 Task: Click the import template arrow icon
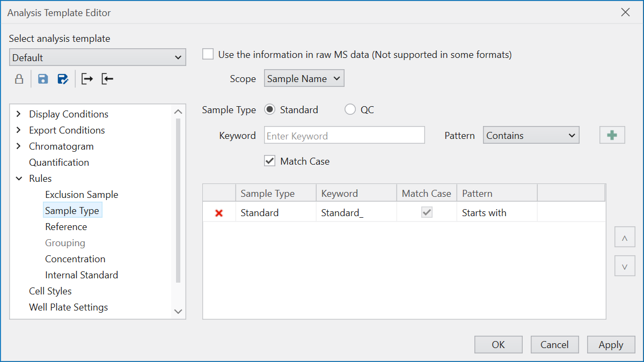click(x=107, y=79)
